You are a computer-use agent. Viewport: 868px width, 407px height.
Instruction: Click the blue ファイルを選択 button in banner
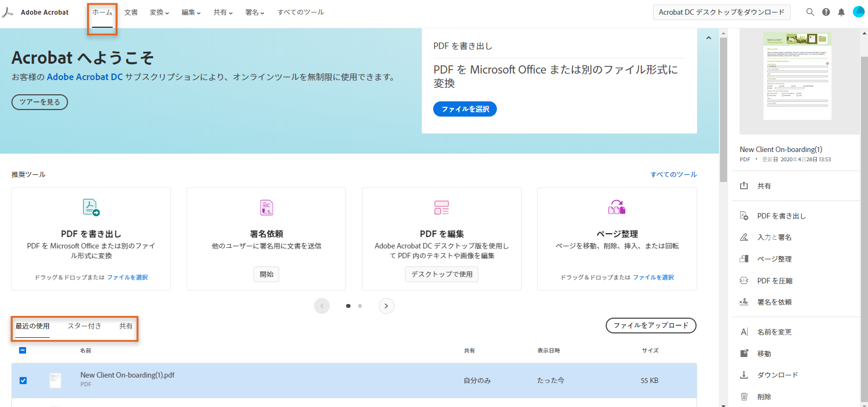tap(465, 109)
